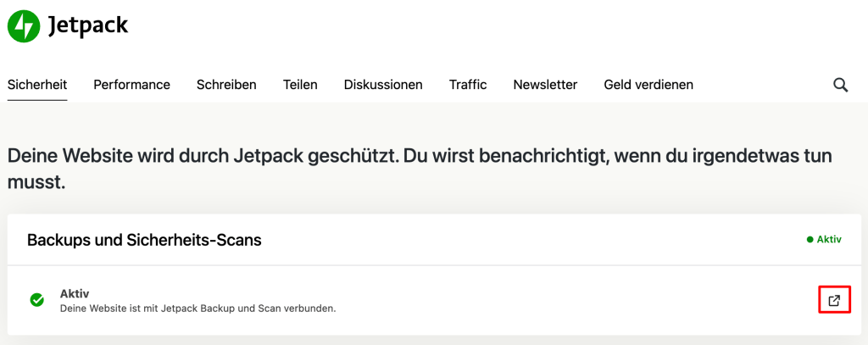Open the Traffic tab
This screenshot has height=345, width=868.
coord(468,85)
